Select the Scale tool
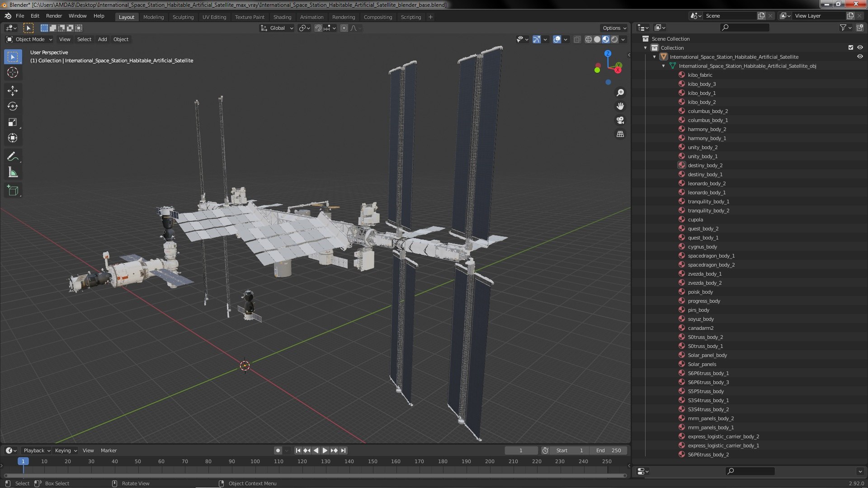The image size is (868, 488). pos(13,122)
